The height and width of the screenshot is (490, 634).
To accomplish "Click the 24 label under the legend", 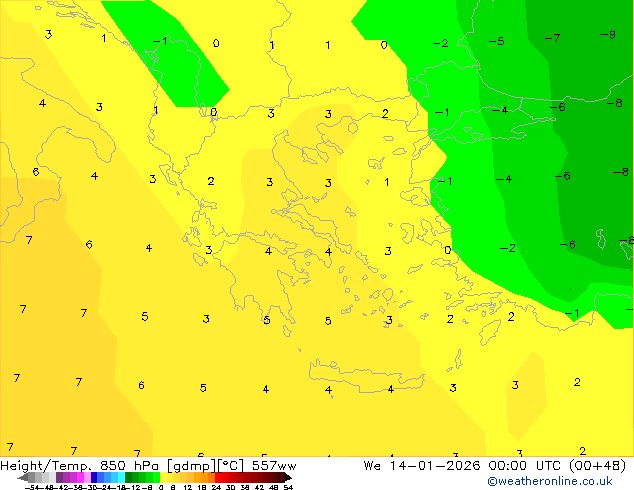I will coord(216,487).
